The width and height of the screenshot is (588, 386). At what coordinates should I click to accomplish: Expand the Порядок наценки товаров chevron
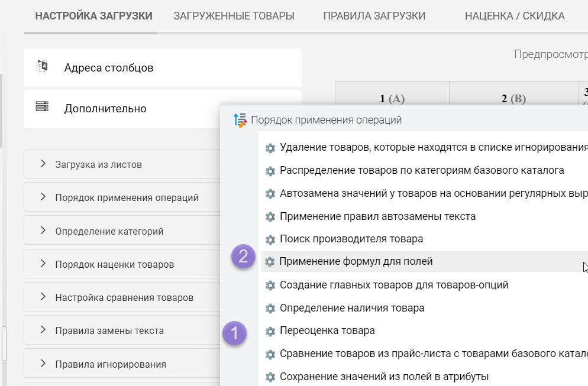[43, 264]
